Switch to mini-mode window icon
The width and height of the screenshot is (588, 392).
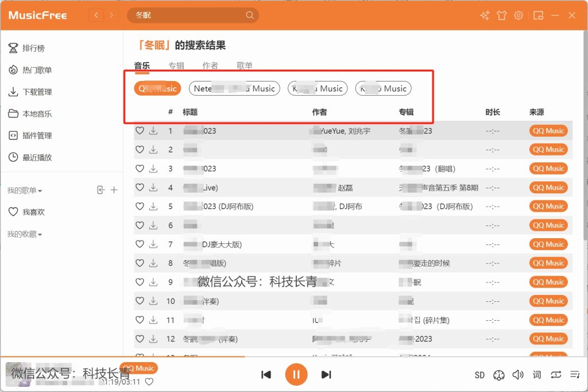[538, 15]
